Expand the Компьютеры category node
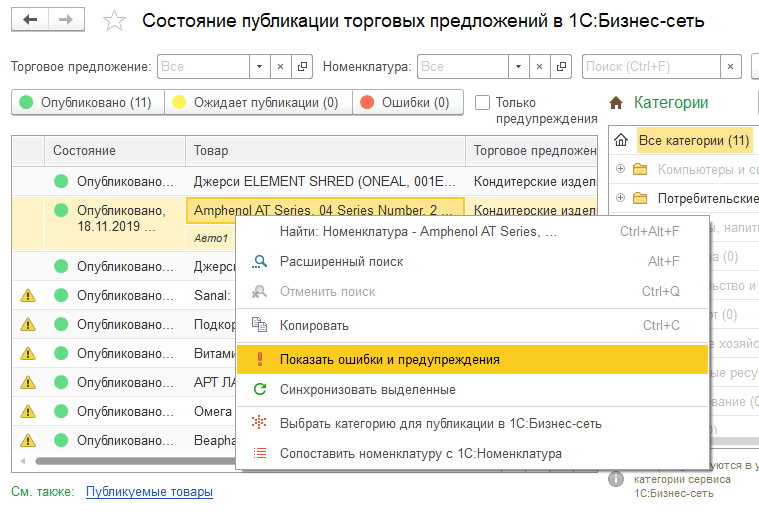The image size is (759, 511). click(x=621, y=168)
